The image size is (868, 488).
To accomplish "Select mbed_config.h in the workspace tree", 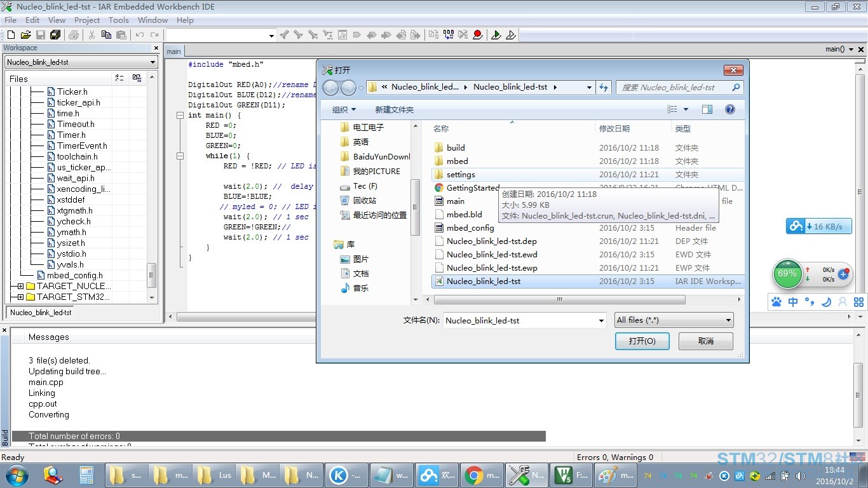I will click(x=75, y=276).
